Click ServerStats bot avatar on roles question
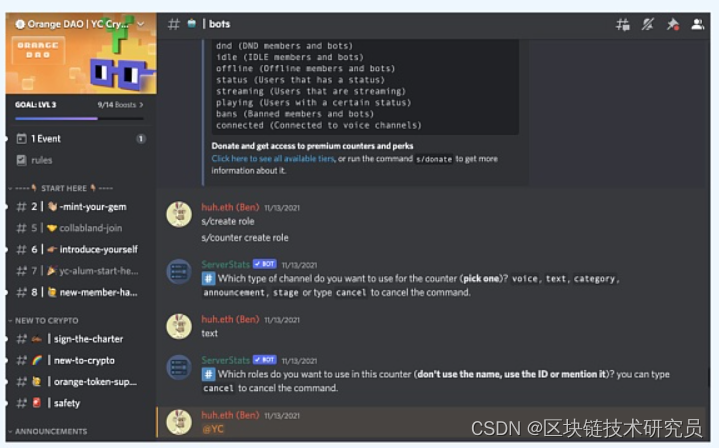 pos(179,368)
